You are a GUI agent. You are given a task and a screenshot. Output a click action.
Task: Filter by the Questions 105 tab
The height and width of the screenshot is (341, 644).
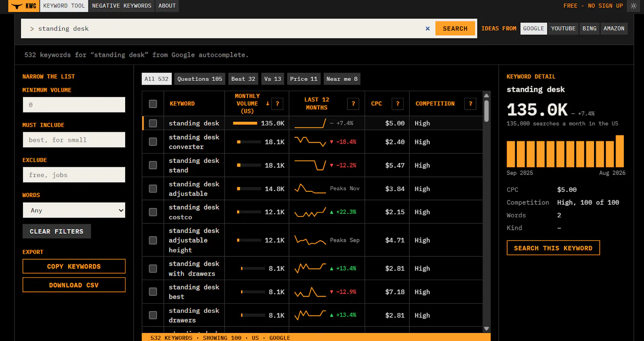pyautogui.click(x=200, y=79)
